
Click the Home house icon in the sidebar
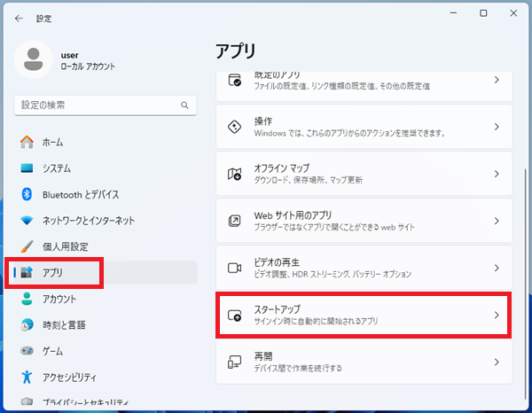click(27, 142)
